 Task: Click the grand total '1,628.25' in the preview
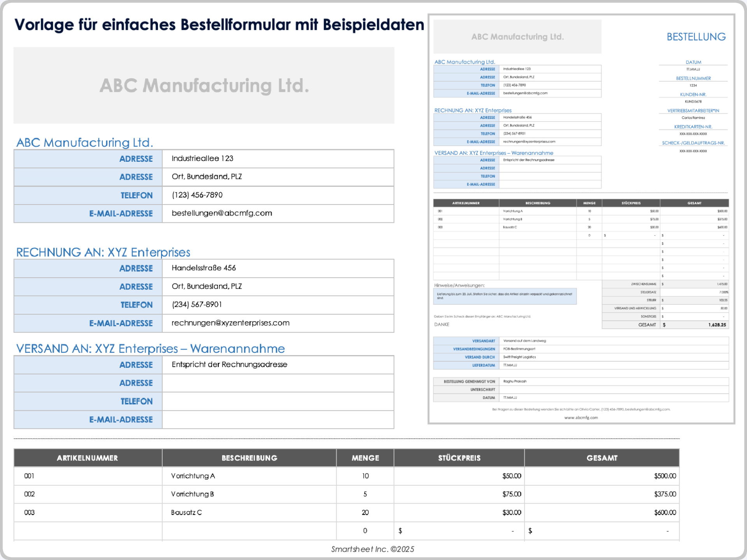717,325
